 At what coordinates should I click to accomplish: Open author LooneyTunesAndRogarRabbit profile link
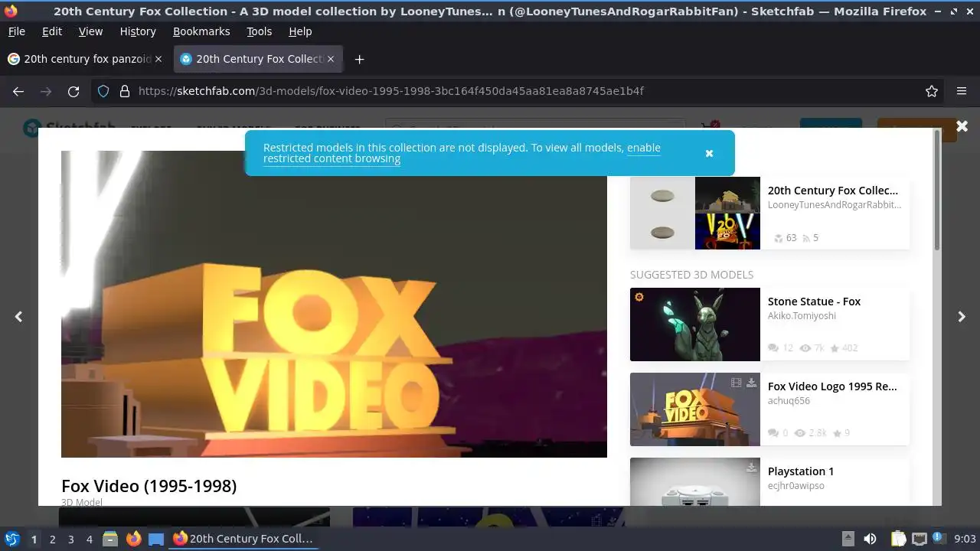point(835,205)
